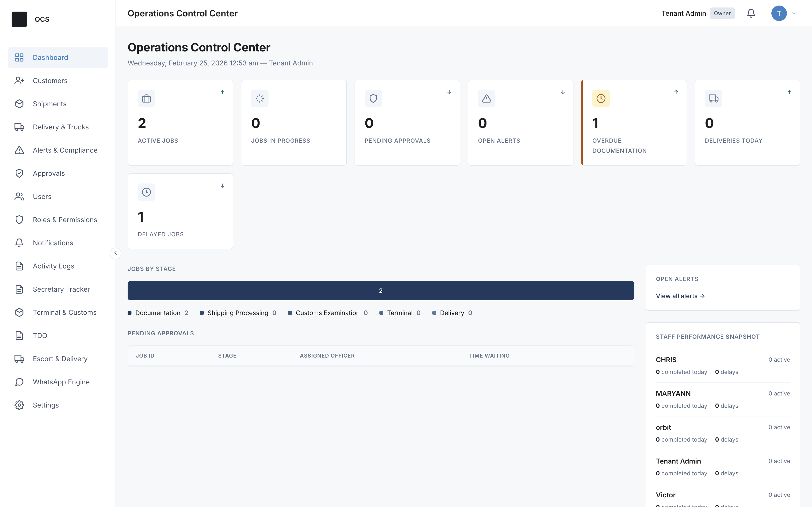Click the Owner badge in the header
The image size is (812, 507).
click(x=722, y=13)
